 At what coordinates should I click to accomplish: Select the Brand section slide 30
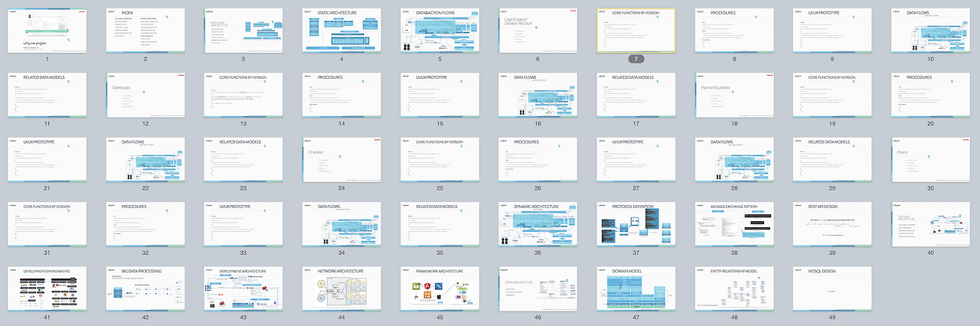[930, 159]
